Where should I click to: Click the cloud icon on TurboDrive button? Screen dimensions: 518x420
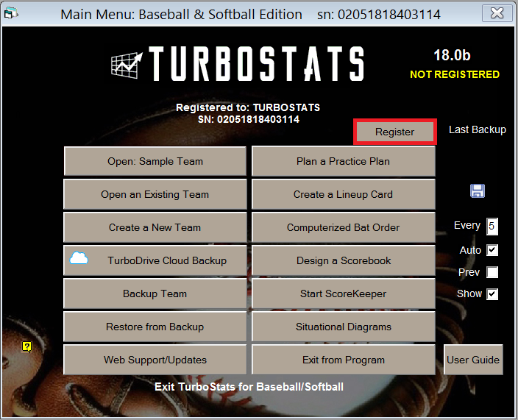(x=79, y=258)
